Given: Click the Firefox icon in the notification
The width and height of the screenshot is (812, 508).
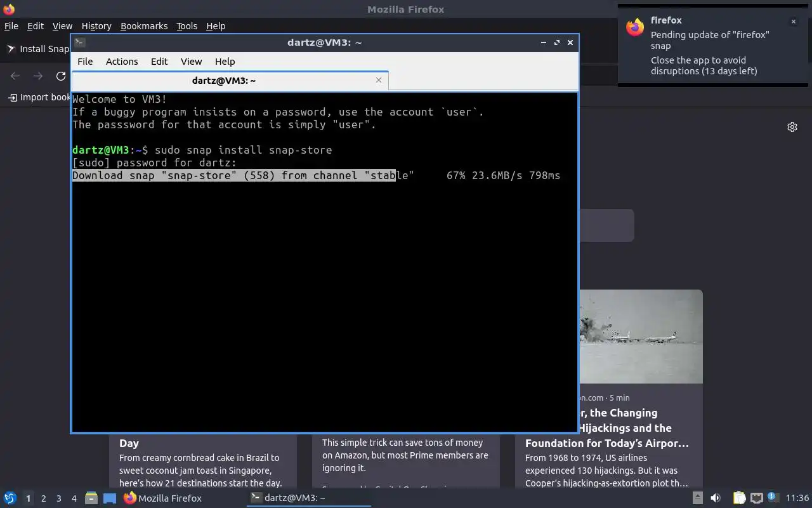Looking at the screenshot, I should click(x=635, y=27).
